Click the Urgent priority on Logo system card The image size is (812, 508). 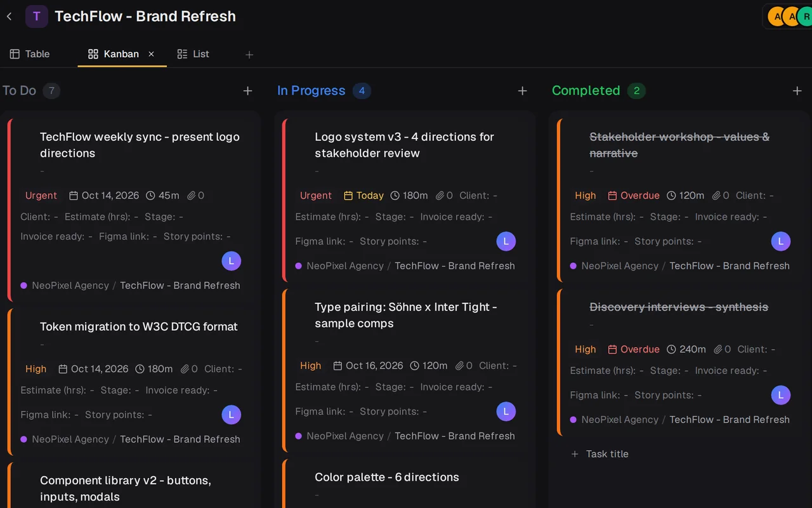point(316,196)
